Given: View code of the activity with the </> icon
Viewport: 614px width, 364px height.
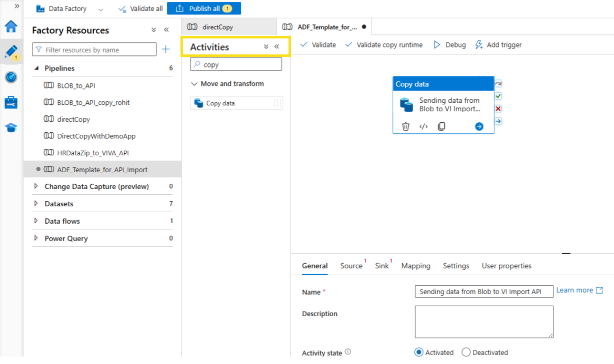Looking at the screenshot, I should [423, 126].
